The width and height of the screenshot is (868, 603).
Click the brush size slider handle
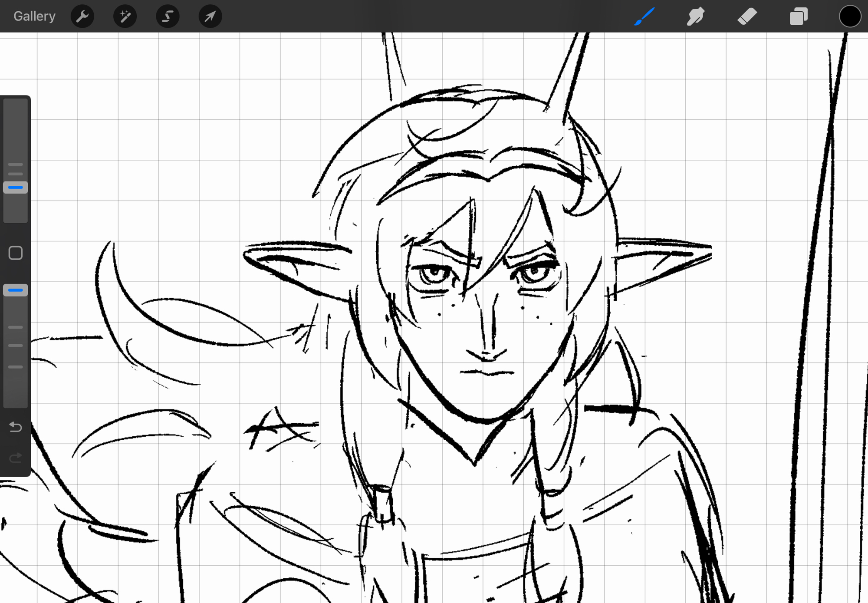[x=16, y=188]
